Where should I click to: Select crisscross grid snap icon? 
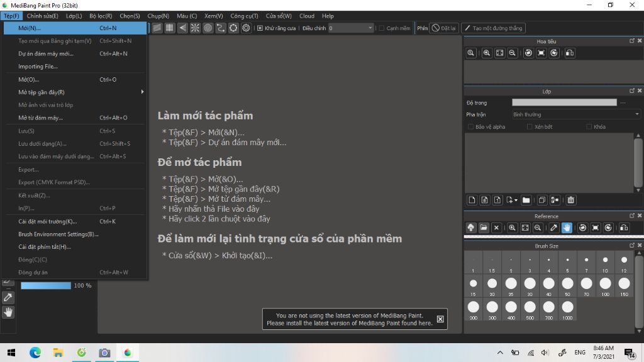pos(170,28)
